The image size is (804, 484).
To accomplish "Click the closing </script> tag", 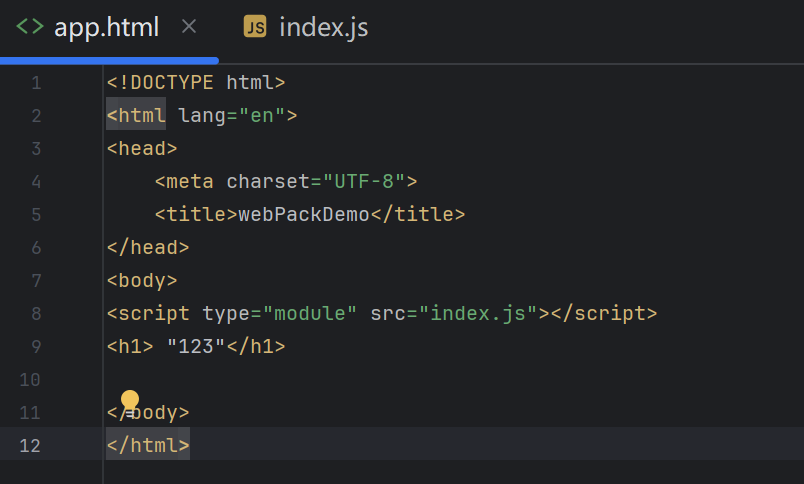I will (x=604, y=313).
